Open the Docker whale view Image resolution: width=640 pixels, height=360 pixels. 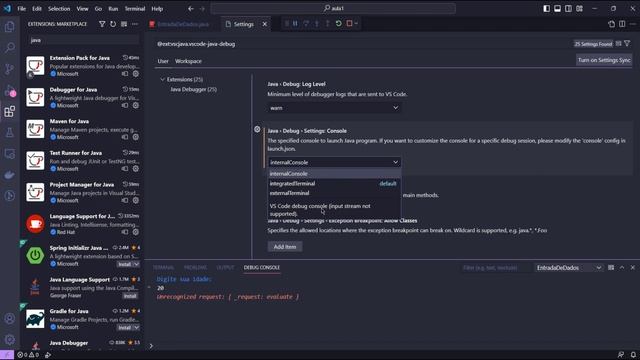point(9,175)
